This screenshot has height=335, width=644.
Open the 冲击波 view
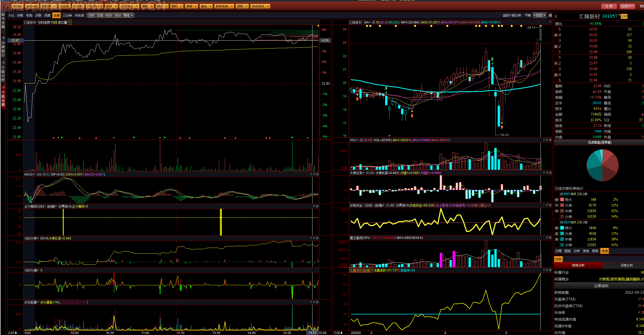[79, 15]
